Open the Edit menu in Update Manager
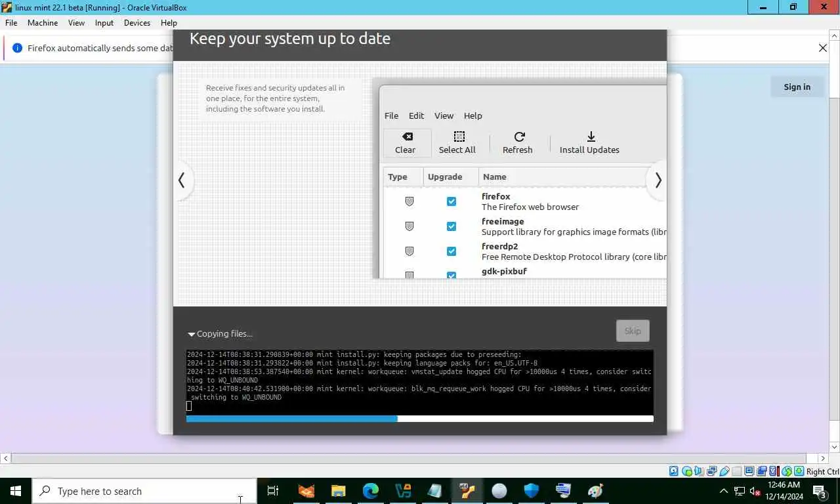840x504 pixels. pyautogui.click(x=417, y=115)
